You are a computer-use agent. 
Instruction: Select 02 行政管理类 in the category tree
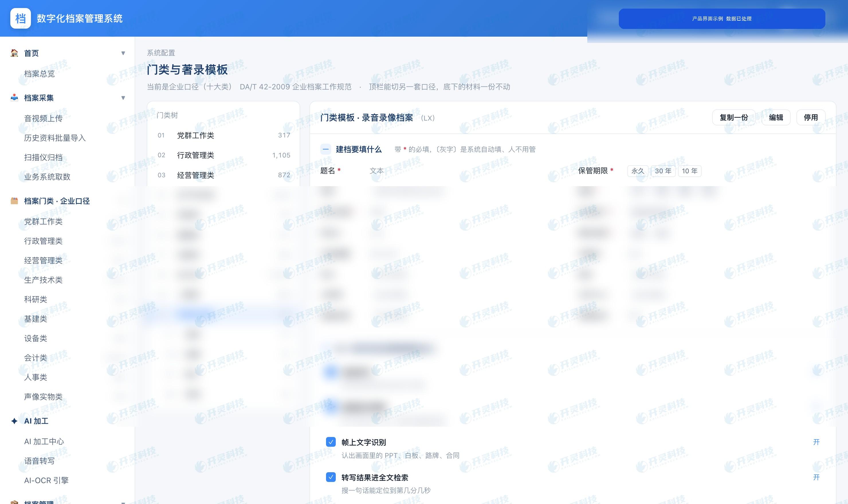[223, 155]
